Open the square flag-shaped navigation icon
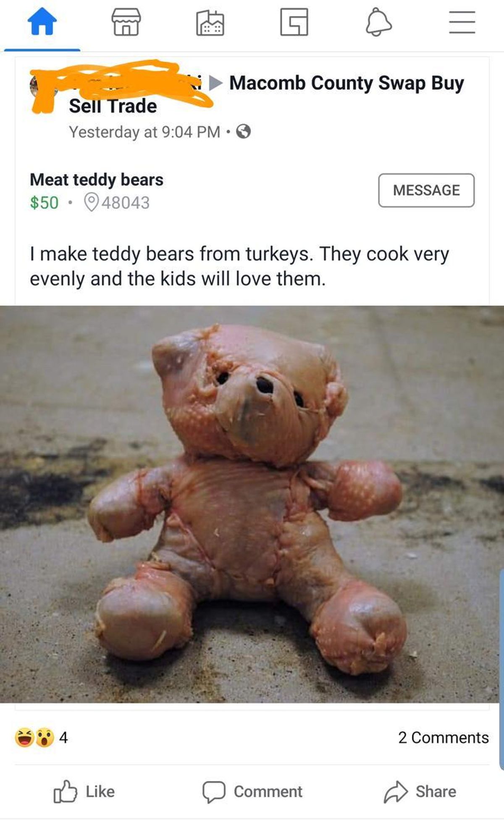Viewport: 504px width, 823px height. (294, 22)
